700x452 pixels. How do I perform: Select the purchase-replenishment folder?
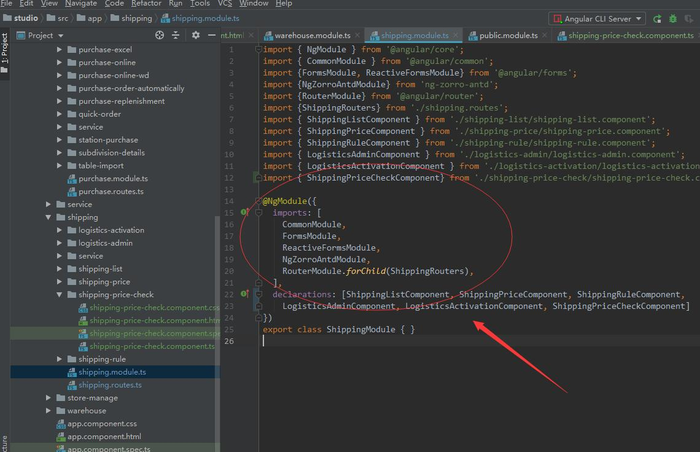pyautogui.click(x=121, y=101)
